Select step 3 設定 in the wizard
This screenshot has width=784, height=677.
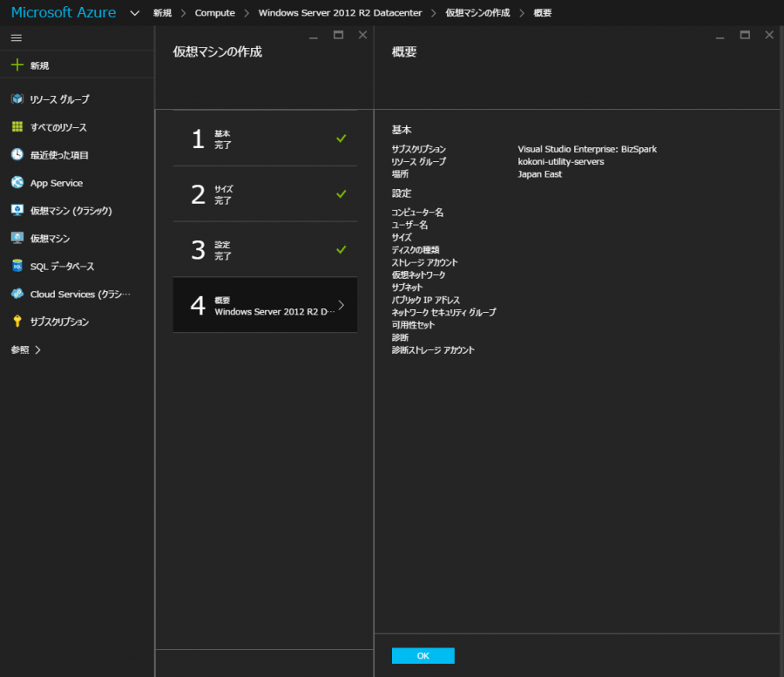click(265, 249)
